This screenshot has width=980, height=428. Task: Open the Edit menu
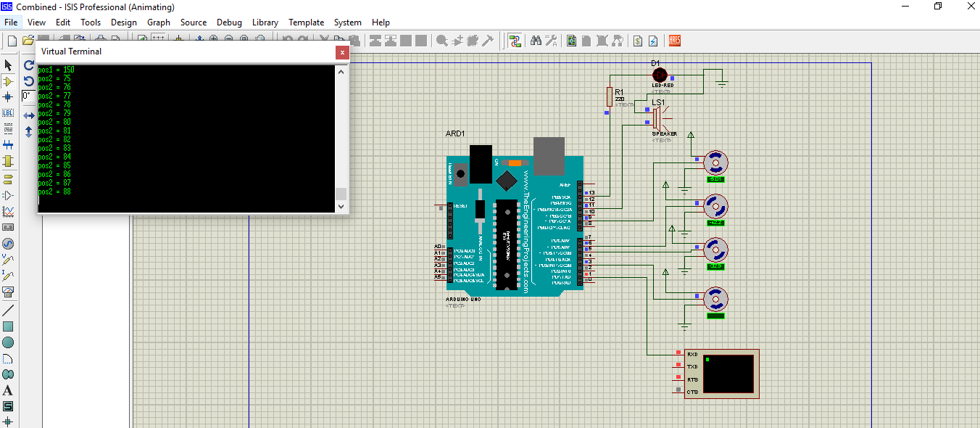coord(63,22)
